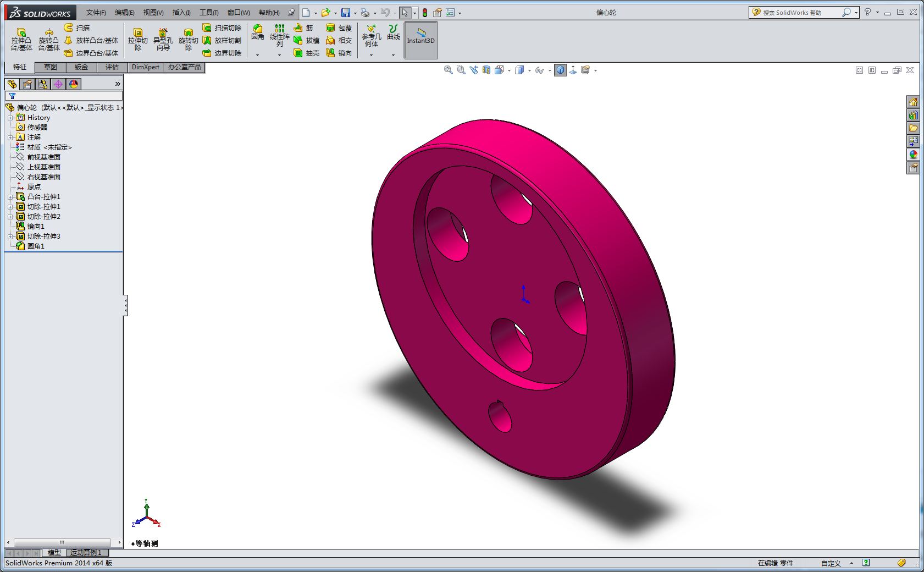Toggle Instant3D mode

(x=420, y=40)
